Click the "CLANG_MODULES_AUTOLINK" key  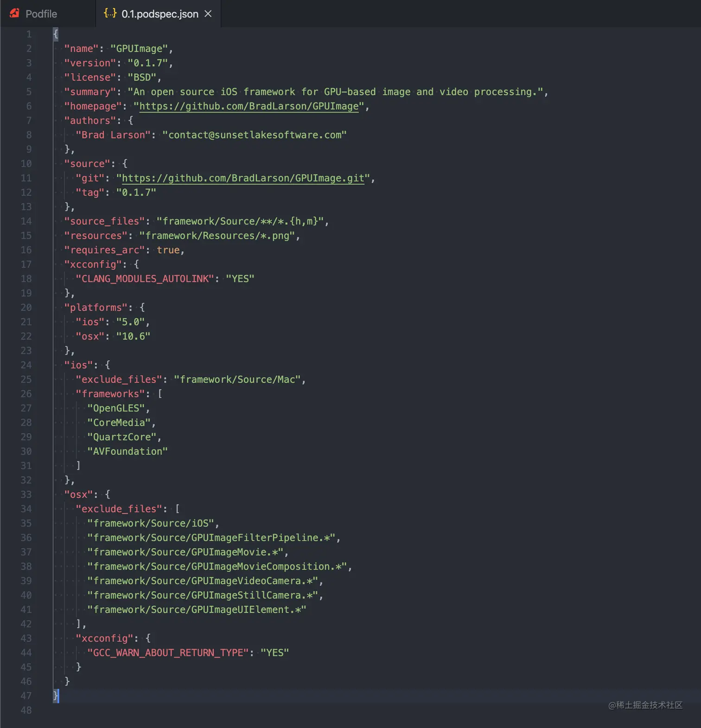click(x=145, y=279)
